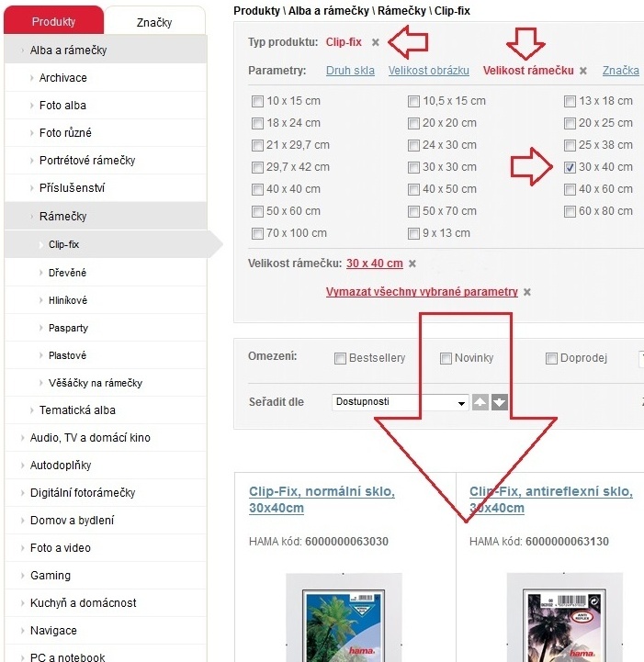
Task: Click the 30 x 40 cm selected value link
Action: (375, 264)
